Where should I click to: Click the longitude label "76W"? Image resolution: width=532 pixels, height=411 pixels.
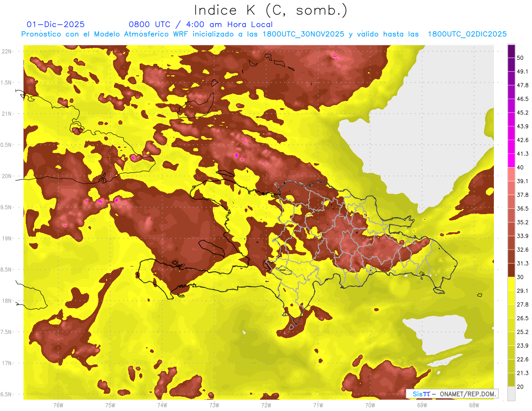coord(58,405)
